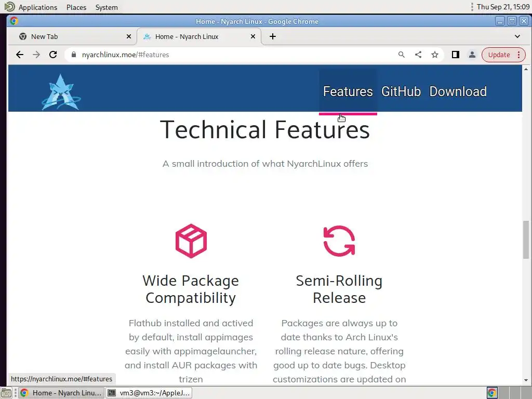The image size is (532, 399).
Task: Switch to the Chrome taskbar window entry
Action: 61,393
